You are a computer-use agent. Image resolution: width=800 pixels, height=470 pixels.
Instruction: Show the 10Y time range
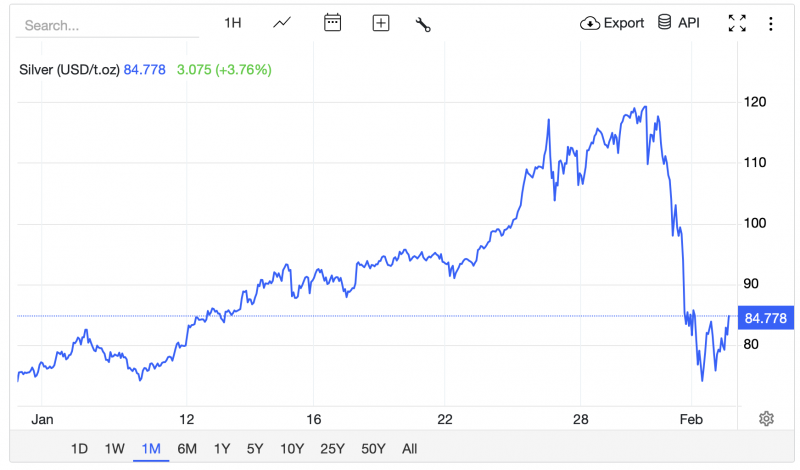pos(292,449)
